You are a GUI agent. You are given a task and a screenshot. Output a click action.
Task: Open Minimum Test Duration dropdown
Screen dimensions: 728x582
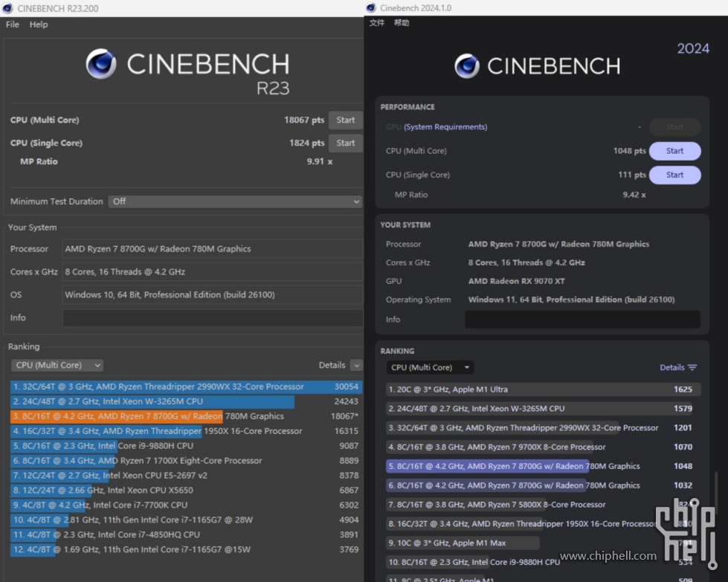(234, 201)
